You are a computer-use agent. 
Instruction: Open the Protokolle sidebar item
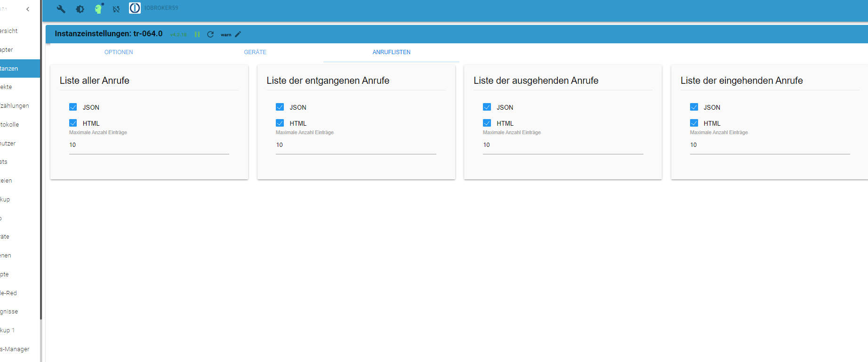tap(20, 125)
